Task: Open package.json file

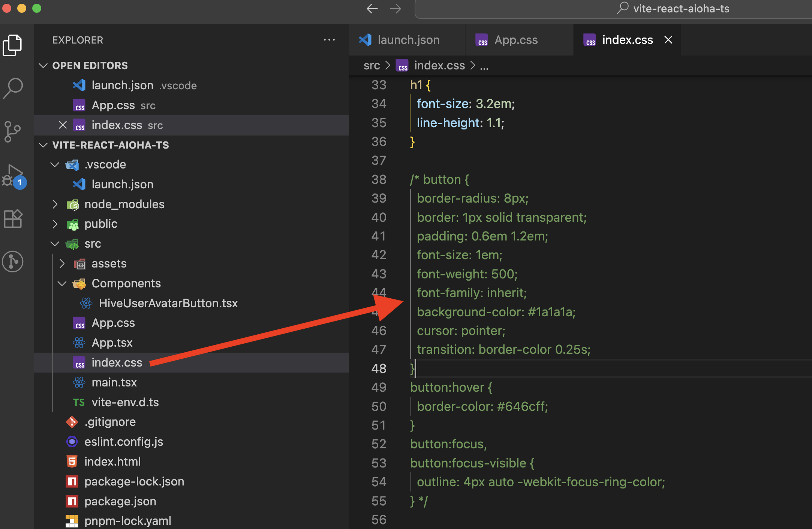Action: coord(192,501)
